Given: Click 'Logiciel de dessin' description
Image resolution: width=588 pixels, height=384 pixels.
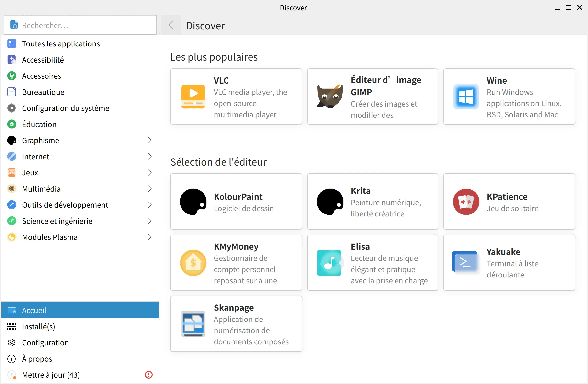Looking at the screenshot, I should tap(244, 209).
